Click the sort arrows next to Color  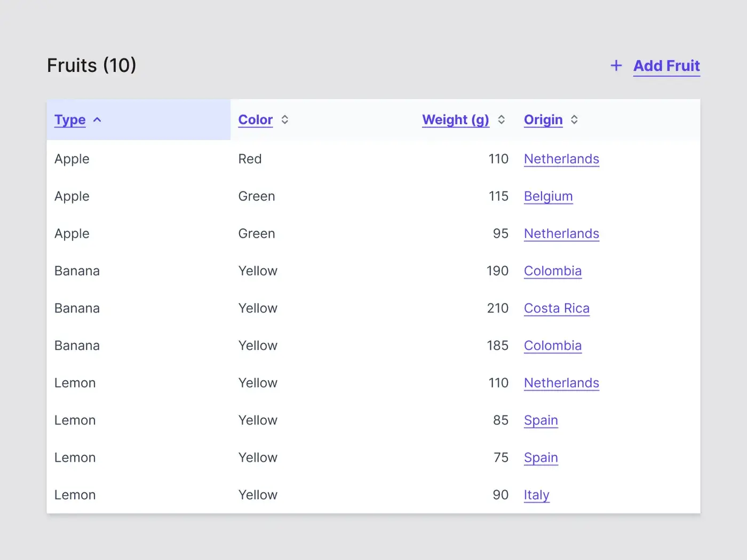tap(285, 120)
